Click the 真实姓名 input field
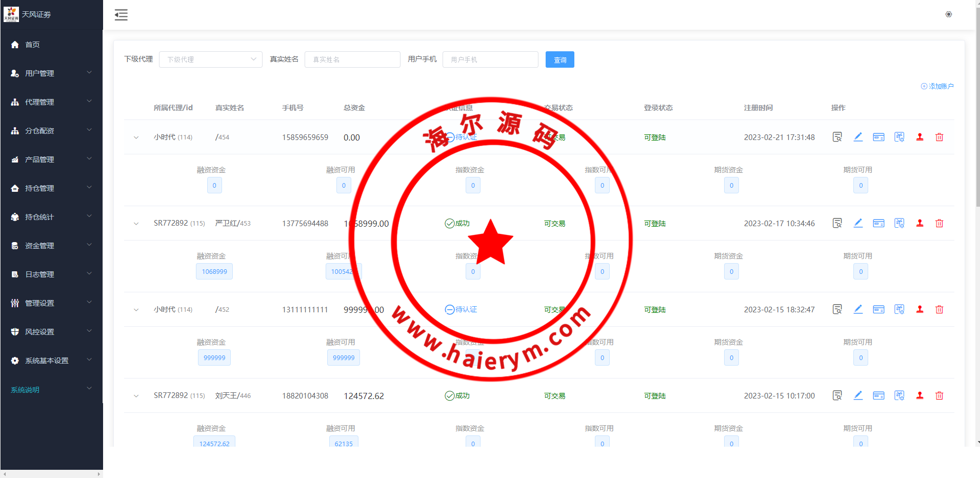This screenshot has width=980, height=478. pos(352,59)
